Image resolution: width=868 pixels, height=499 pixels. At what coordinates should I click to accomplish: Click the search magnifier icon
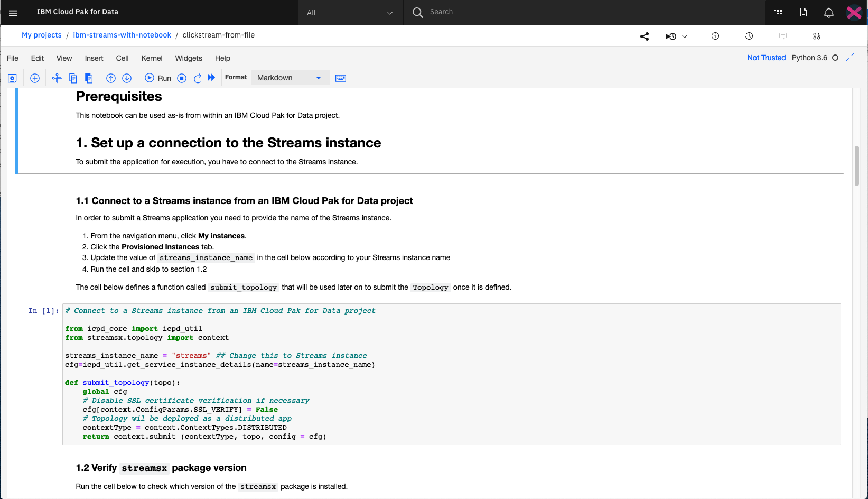click(x=418, y=12)
